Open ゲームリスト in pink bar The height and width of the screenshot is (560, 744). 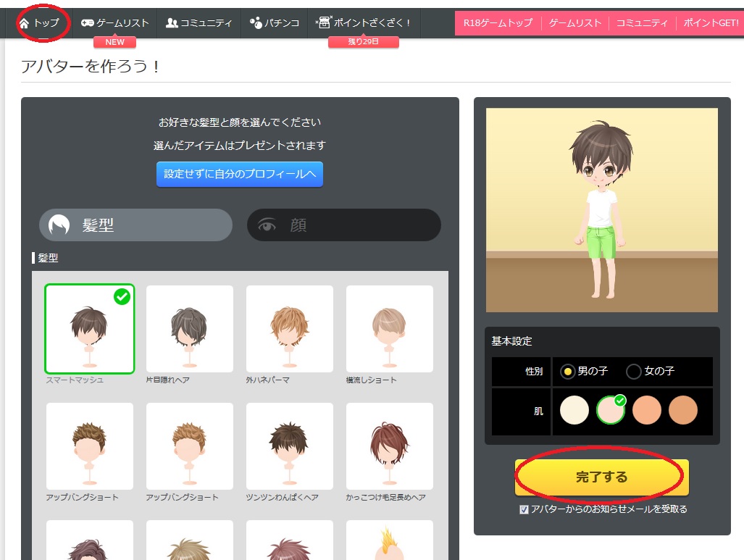pos(575,22)
